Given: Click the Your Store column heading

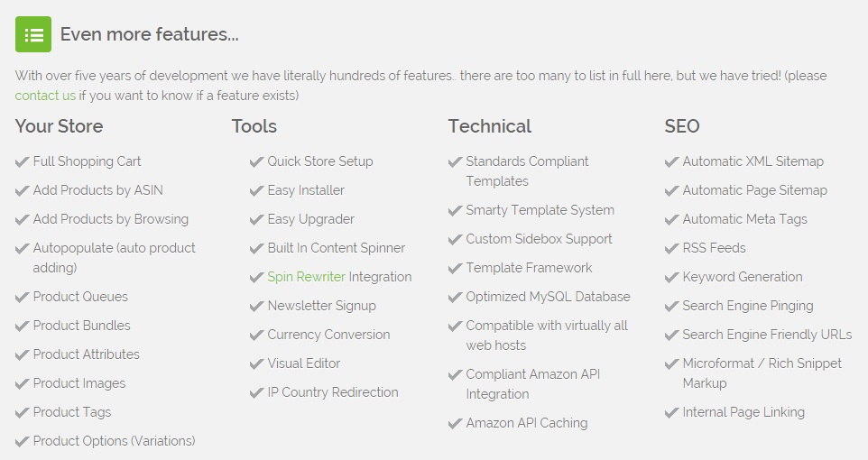Looking at the screenshot, I should (x=59, y=126).
